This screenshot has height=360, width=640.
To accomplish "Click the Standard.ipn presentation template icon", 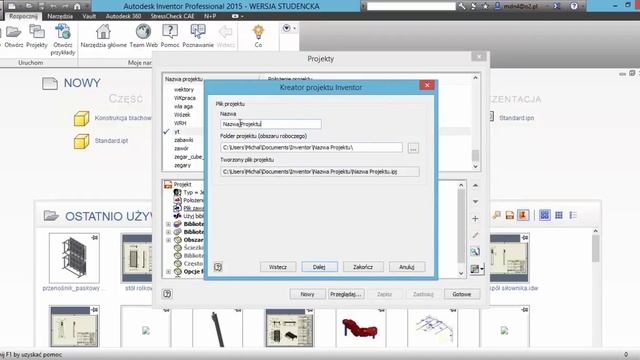I will point(491,117).
